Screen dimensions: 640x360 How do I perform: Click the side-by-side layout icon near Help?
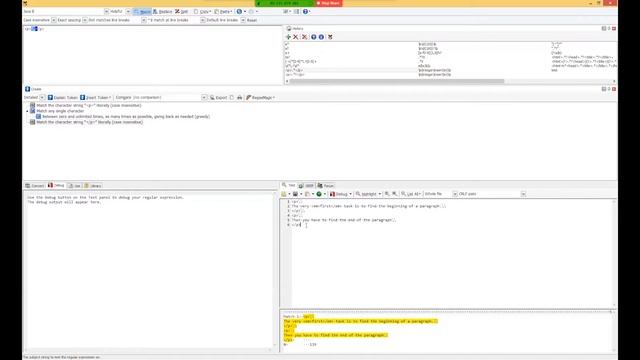click(297, 11)
